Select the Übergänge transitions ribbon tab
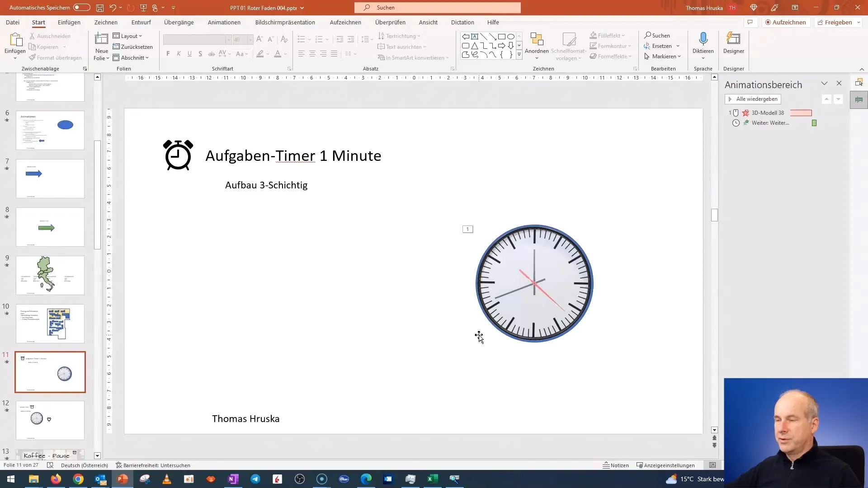 [x=179, y=22]
